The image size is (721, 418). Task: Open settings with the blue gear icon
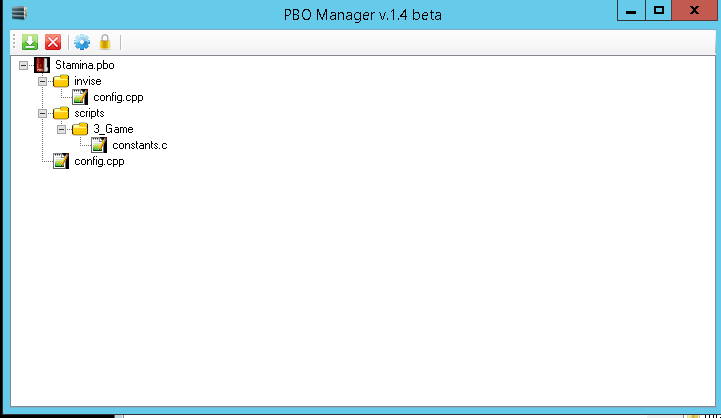(82, 42)
